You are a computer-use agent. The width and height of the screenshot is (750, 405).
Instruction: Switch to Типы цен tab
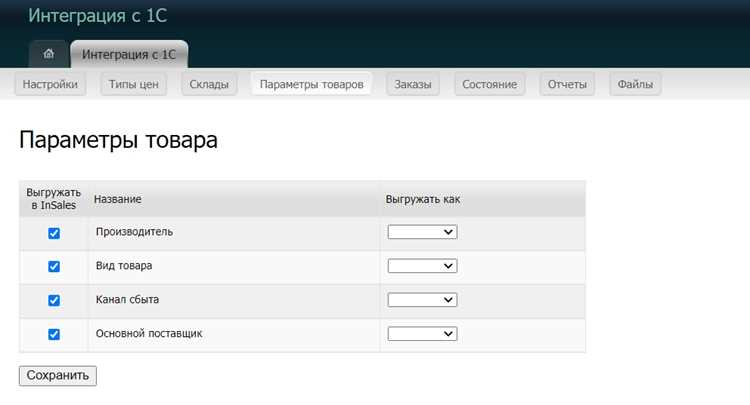coord(133,84)
